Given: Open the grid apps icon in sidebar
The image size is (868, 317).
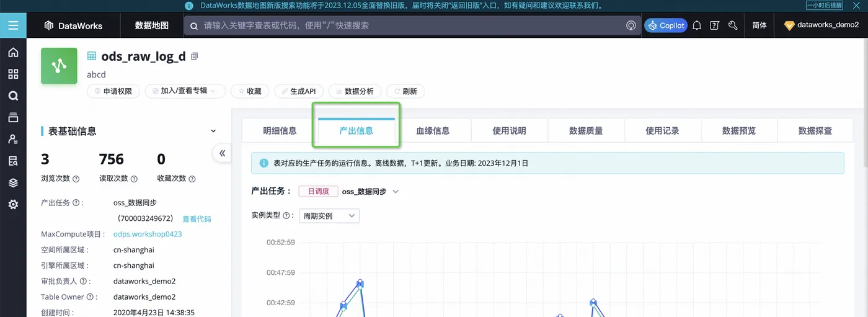Looking at the screenshot, I should [13, 74].
